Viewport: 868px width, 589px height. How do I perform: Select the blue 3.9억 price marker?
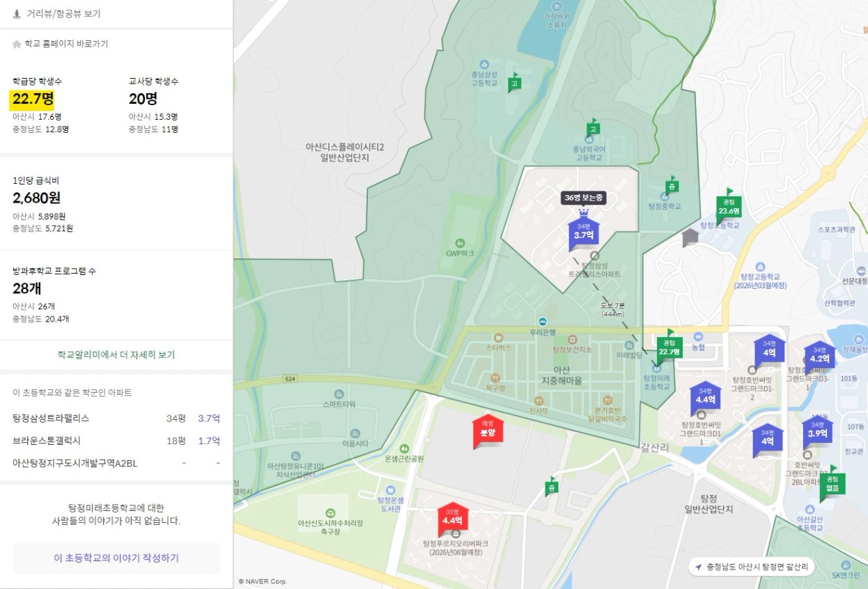point(817,432)
